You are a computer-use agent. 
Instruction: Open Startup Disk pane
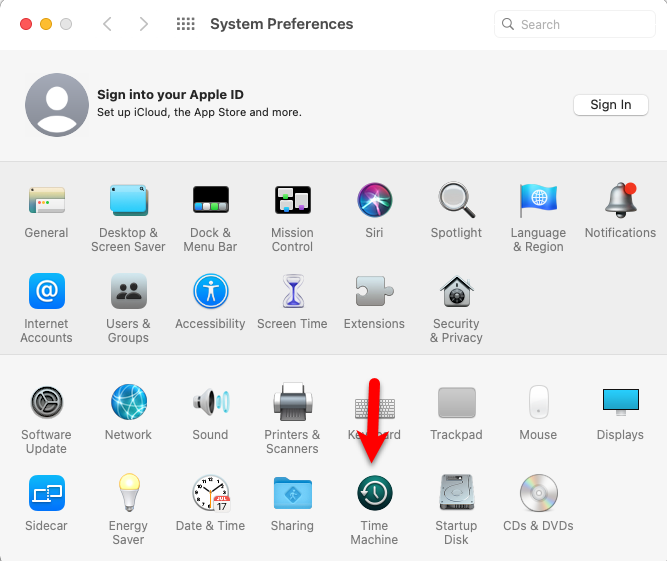click(456, 494)
